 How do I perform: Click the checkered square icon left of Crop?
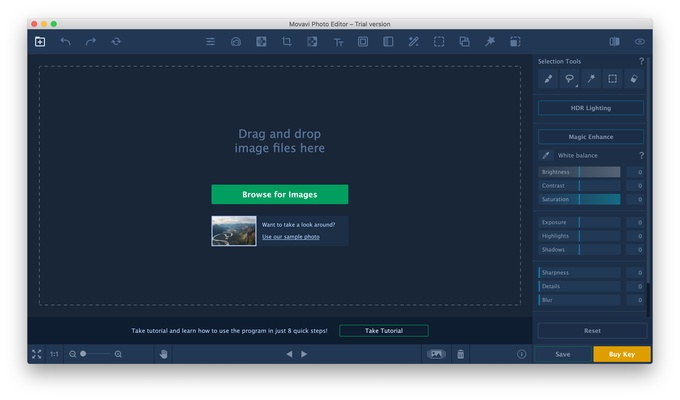pos(261,42)
